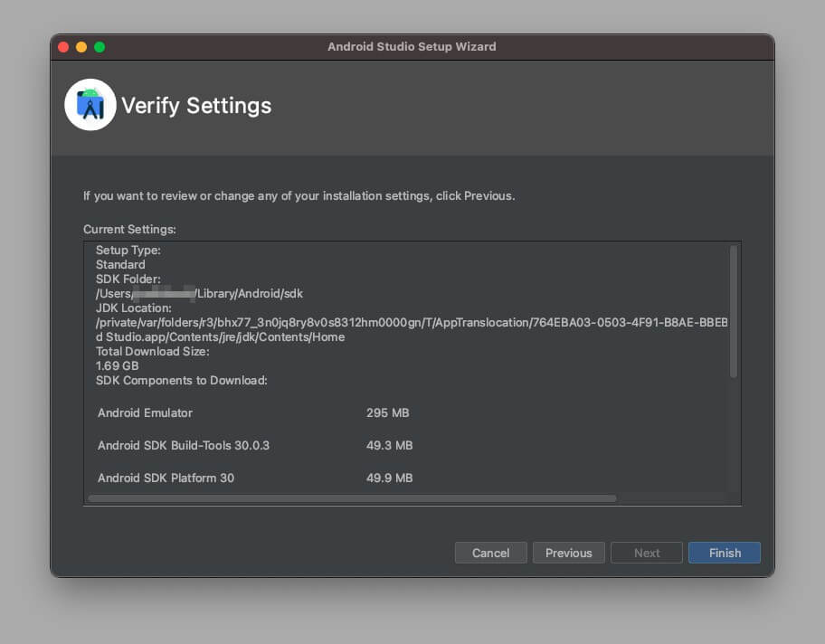The height and width of the screenshot is (644, 825).
Task: Maximize the wizard using green button
Action: (100, 47)
